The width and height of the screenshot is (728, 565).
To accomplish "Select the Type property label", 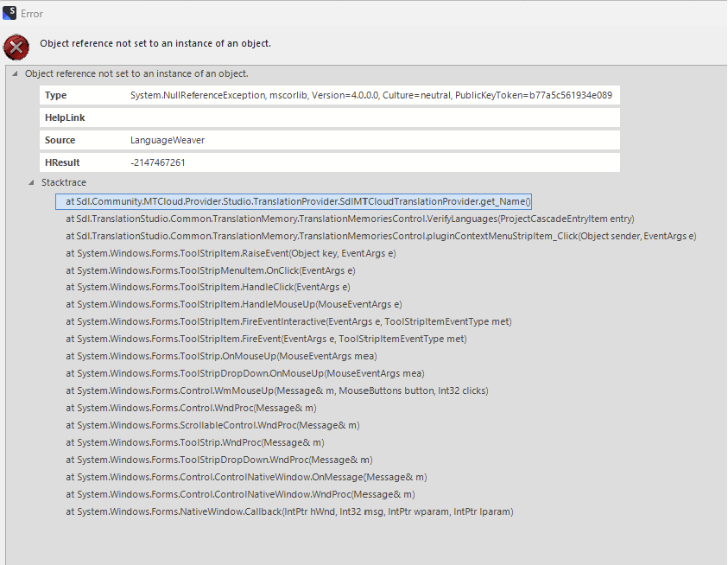I will pos(56,95).
